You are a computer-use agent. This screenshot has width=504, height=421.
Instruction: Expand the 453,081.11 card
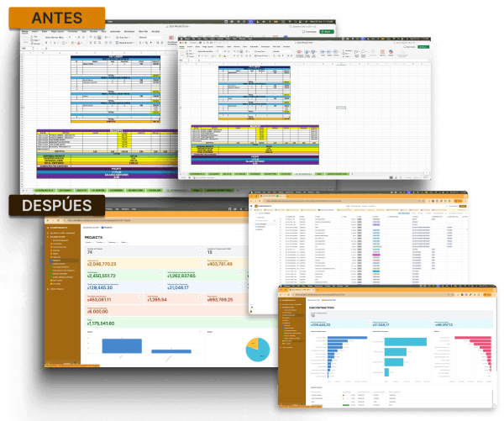[140, 297]
